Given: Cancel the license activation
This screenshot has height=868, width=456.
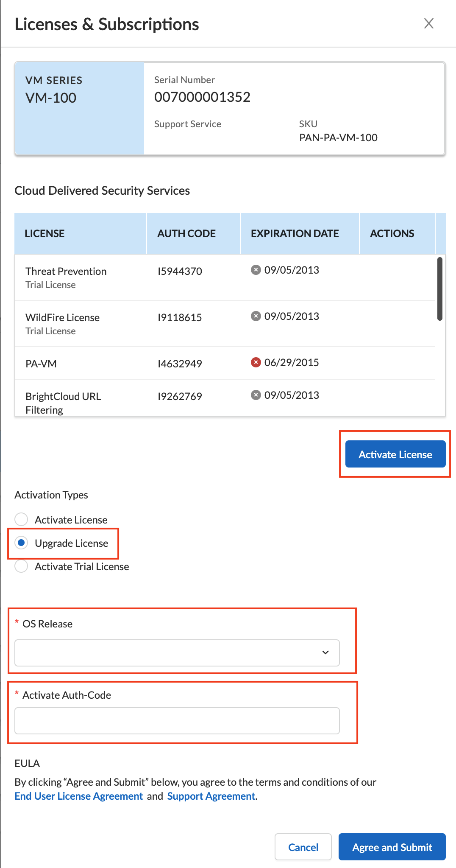Looking at the screenshot, I should (x=303, y=847).
